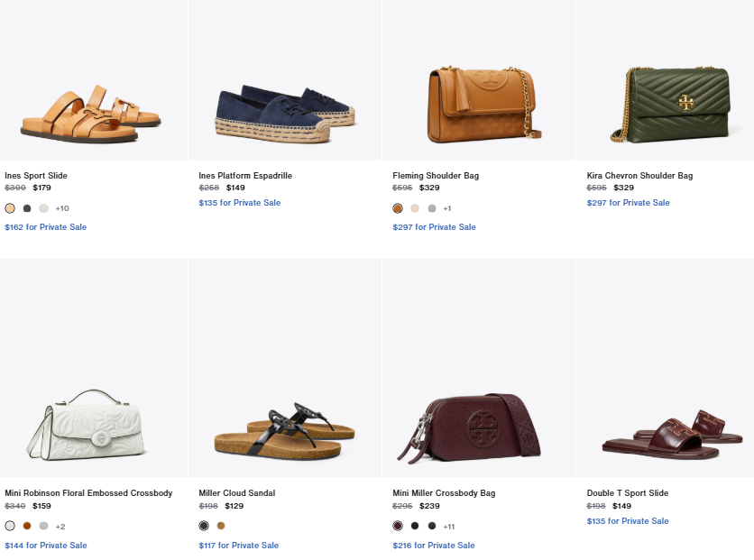Pick light gray swatch for Fleming Shoulder Bag
This screenshot has height=560, width=754.
(432, 208)
